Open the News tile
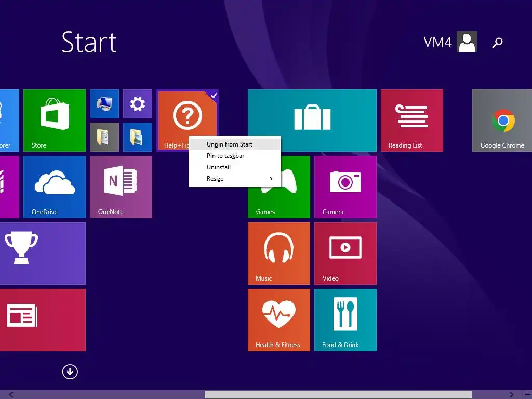The height and width of the screenshot is (399, 532). point(43,320)
